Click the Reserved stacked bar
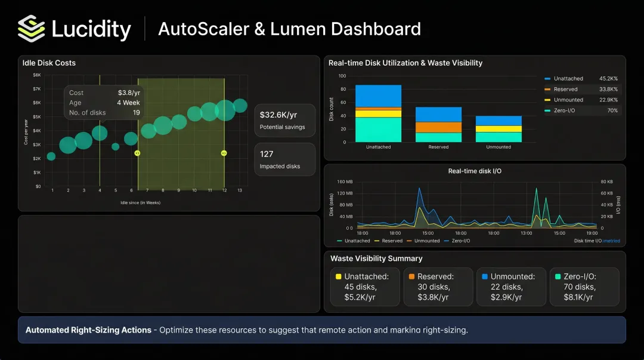 438,125
